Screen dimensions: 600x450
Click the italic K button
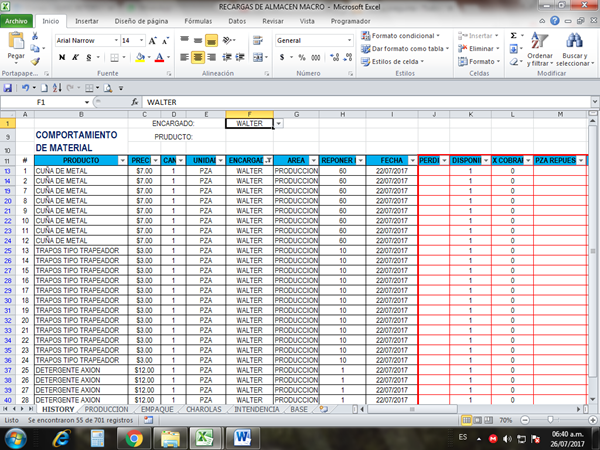75,58
